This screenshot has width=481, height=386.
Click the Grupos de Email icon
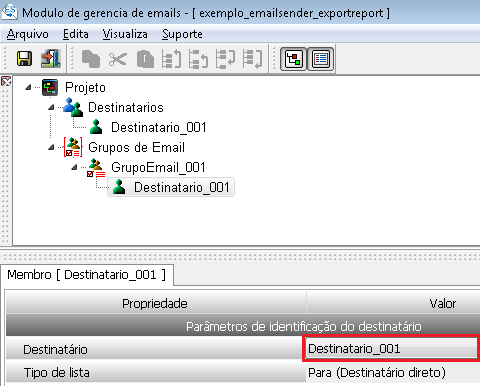point(73,147)
